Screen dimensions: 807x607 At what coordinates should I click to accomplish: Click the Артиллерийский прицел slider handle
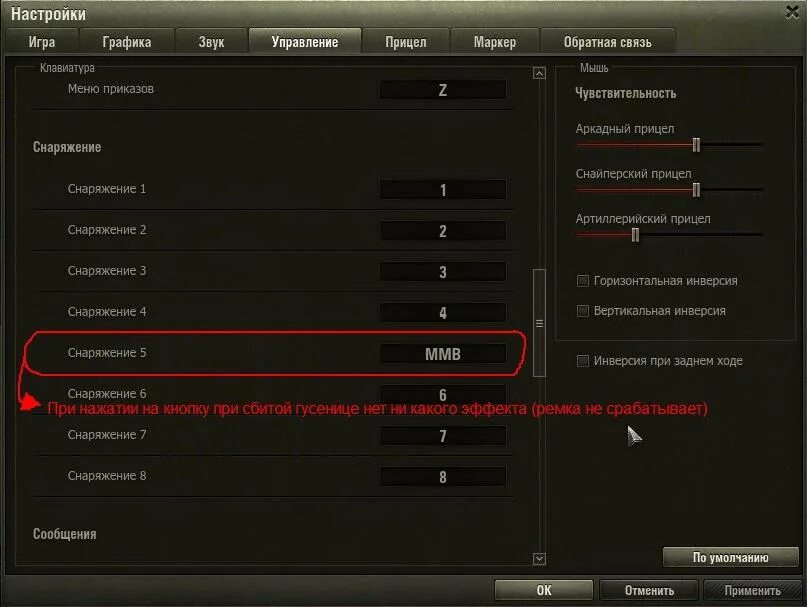pyautogui.click(x=635, y=235)
